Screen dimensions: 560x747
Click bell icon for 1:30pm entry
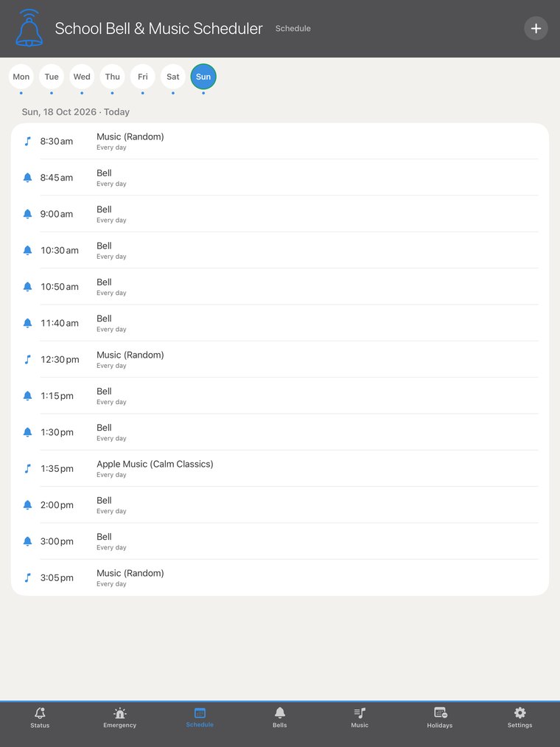[x=27, y=432]
